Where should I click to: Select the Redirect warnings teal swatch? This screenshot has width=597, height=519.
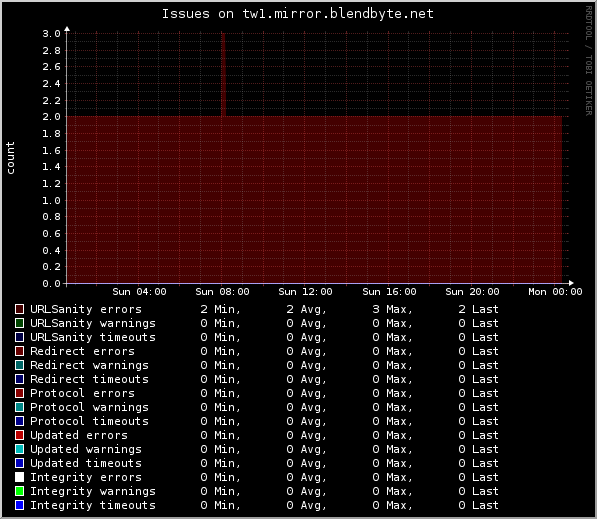(x=19, y=365)
